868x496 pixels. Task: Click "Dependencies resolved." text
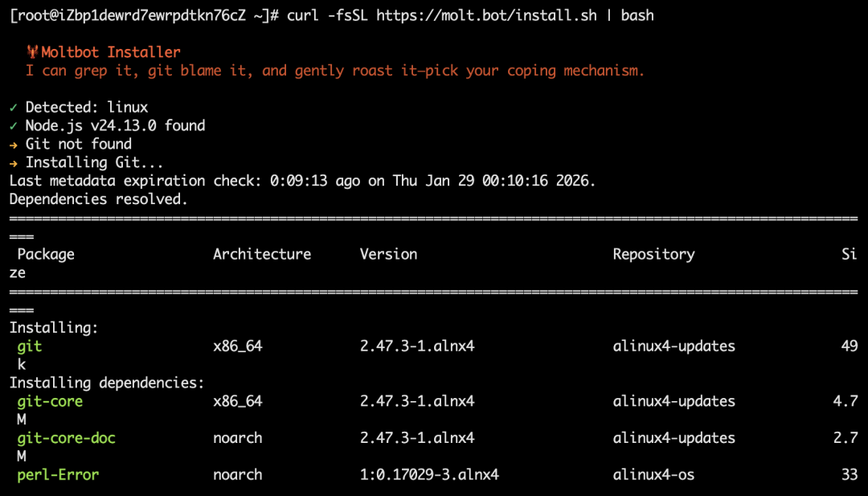(x=99, y=199)
